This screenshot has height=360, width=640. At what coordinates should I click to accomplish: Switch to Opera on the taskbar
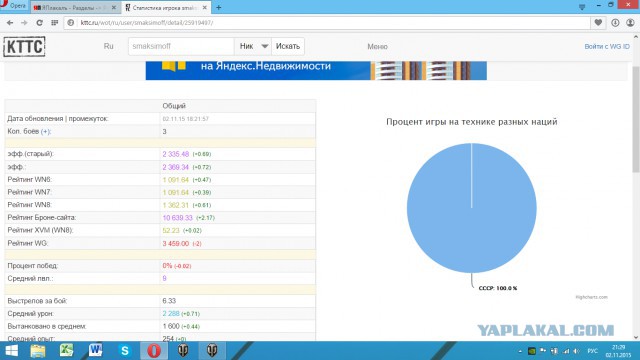tap(154, 351)
